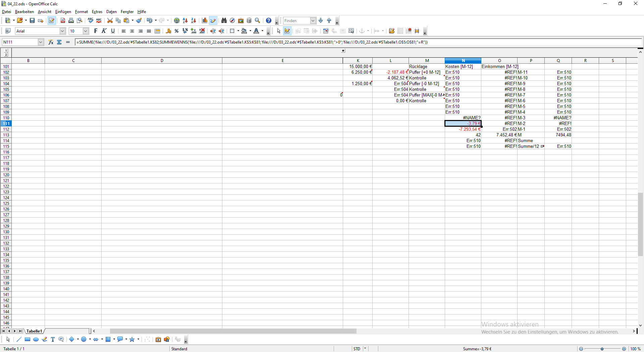Screen dimensions: 644x352
Task: Open Find & Replace binoculars icon
Action: [x=224, y=21]
